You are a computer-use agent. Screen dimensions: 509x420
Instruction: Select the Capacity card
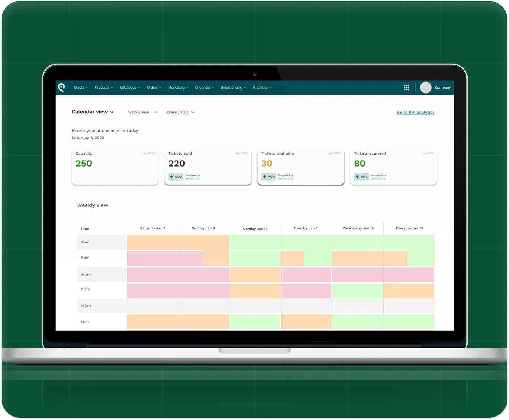(115, 167)
